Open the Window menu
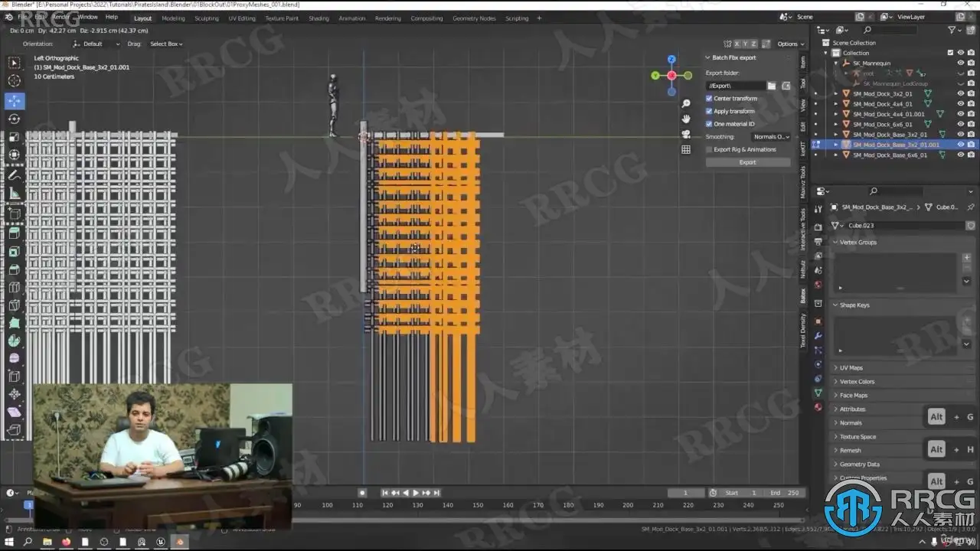 click(88, 17)
